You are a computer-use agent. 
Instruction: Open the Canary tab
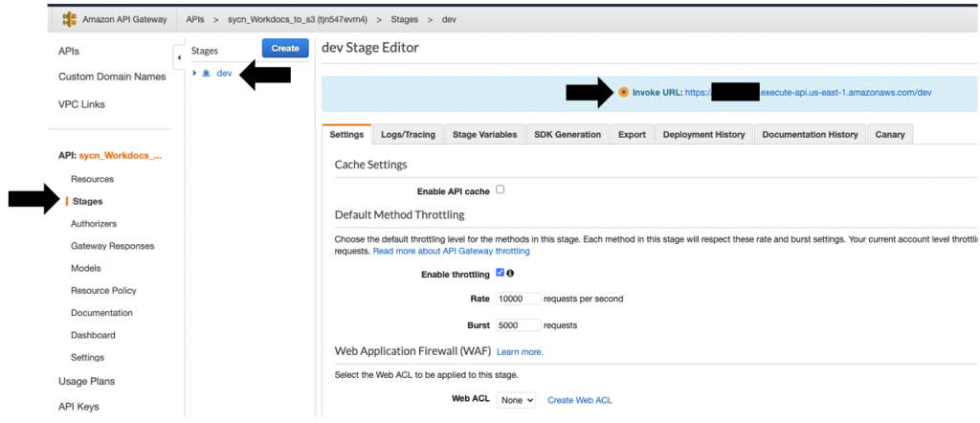point(890,134)
